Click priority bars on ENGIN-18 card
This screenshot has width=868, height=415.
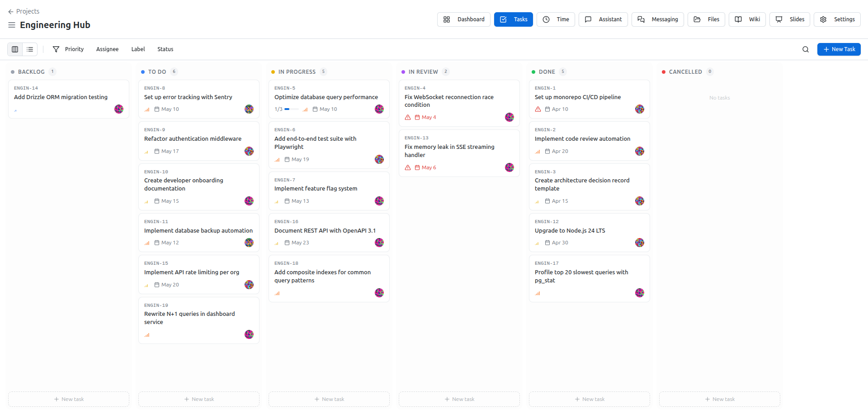(x=277, y=293)
